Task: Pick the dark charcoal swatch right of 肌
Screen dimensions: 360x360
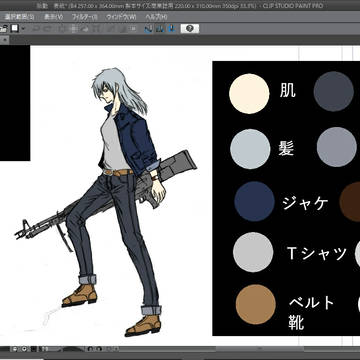Action: (334, 91)
